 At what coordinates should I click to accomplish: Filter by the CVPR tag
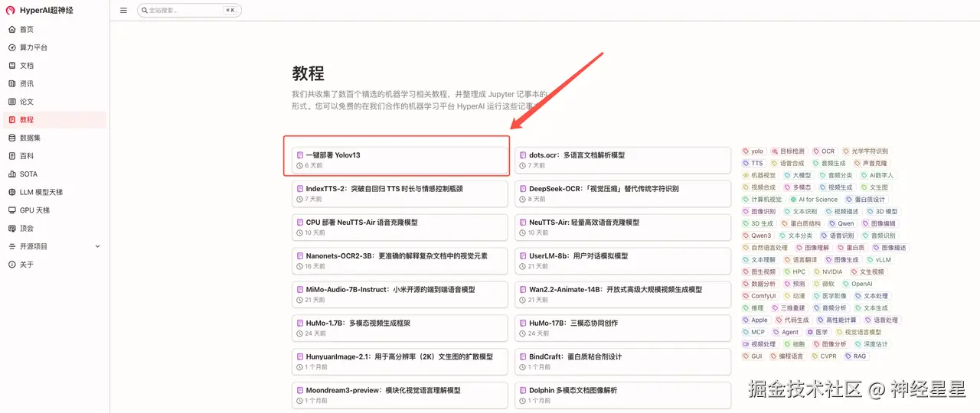point(825,356)
